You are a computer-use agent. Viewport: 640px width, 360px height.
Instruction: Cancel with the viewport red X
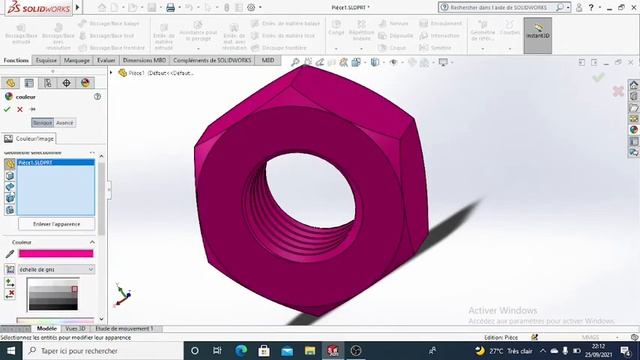click(618, 91)
